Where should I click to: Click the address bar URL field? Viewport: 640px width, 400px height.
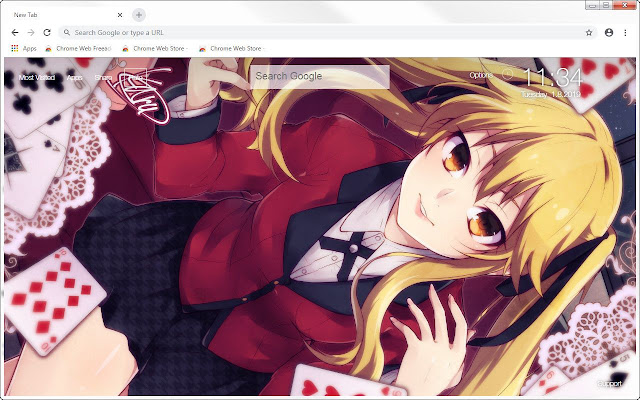tap(328, 33)
